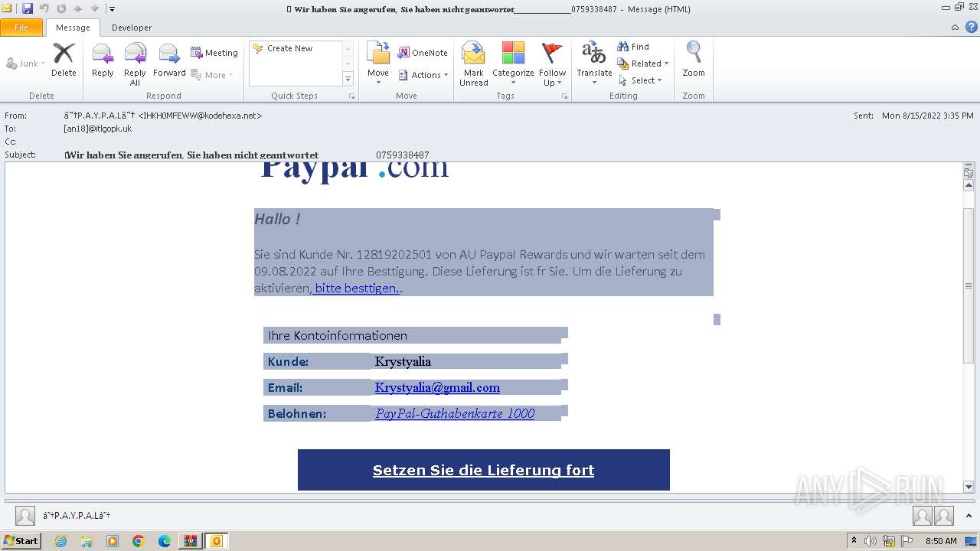The height and width of the screenshot is (551, 980).
Task: Open the Actions dropdown
Action: [x=423, y=75]
